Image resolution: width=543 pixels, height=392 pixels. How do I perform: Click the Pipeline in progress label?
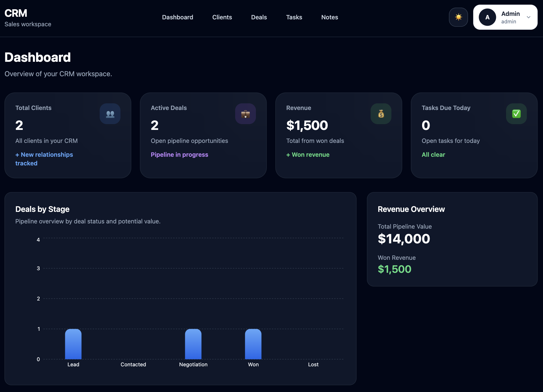179,155
